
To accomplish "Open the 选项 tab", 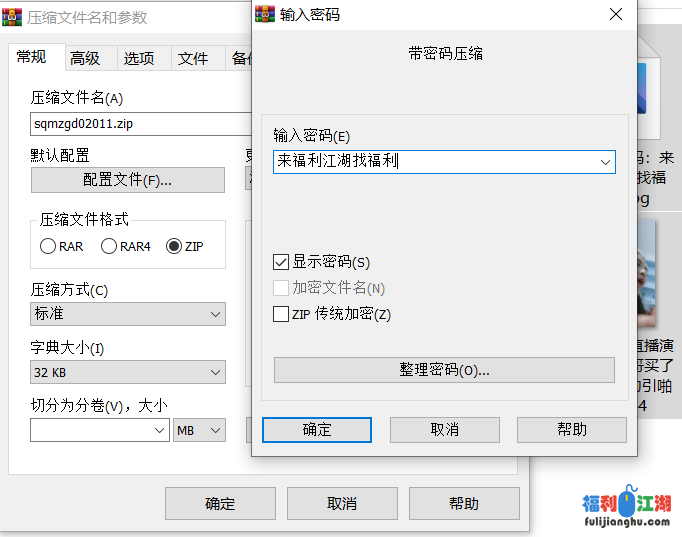I will 139,59.
